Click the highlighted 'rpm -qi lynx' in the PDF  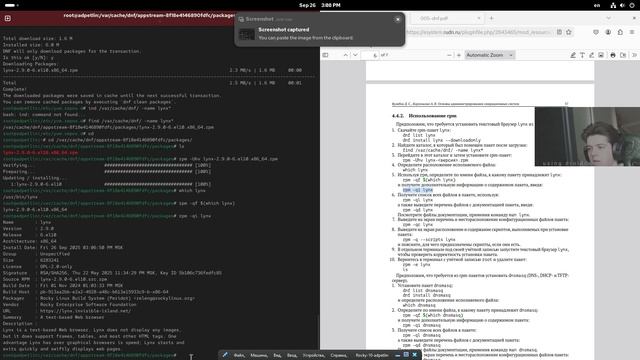pos(418,190)
